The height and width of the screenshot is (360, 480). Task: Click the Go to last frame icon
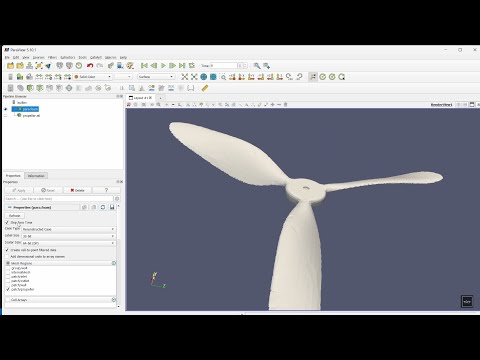click(x=182, y=66)
